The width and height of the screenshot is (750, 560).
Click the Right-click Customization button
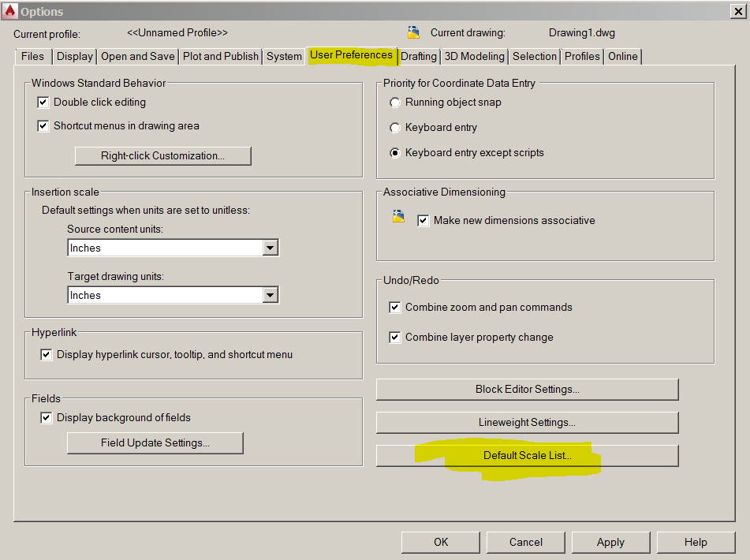(x=162, y=156)
